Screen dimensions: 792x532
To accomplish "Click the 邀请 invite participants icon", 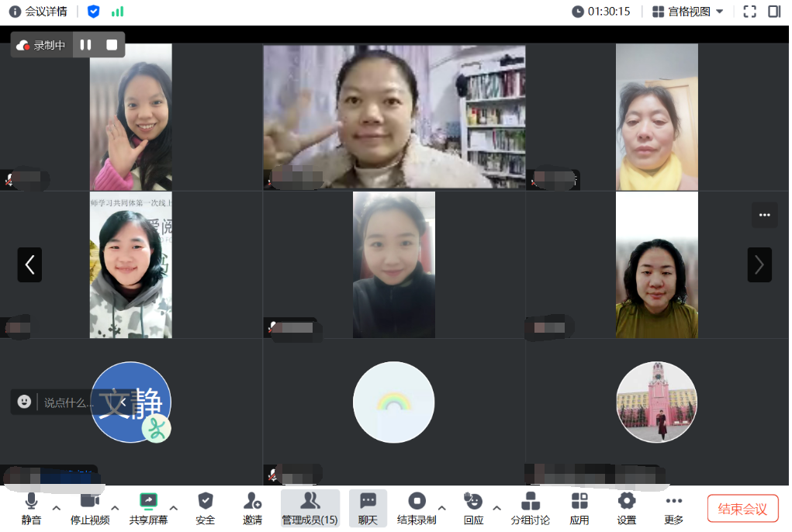I will 252,508.
